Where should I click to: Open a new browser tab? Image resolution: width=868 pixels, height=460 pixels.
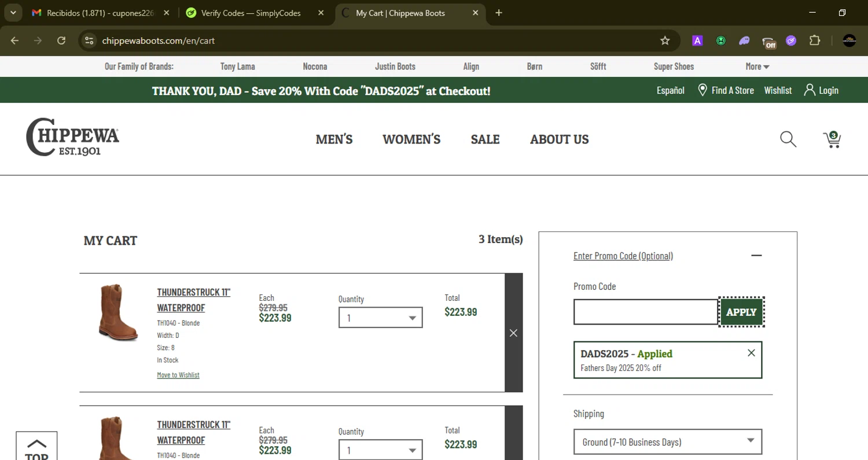coord(499,13)
